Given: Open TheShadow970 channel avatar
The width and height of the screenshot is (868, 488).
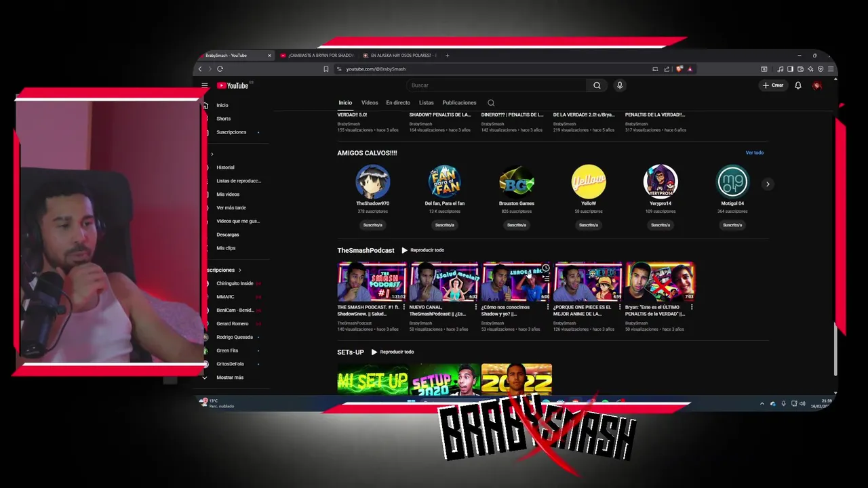Looking at the screenshot, I should 373,182.
